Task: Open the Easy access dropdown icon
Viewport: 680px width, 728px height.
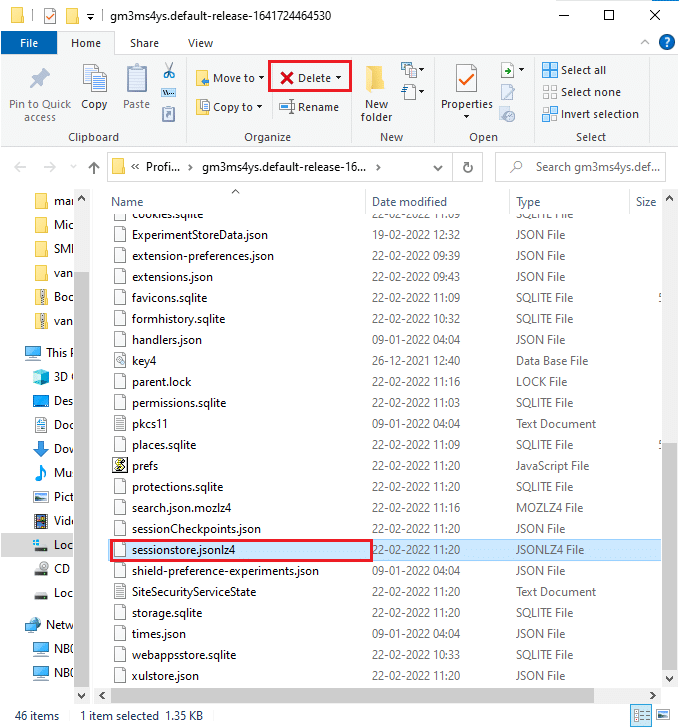Action: coord(412,91)
